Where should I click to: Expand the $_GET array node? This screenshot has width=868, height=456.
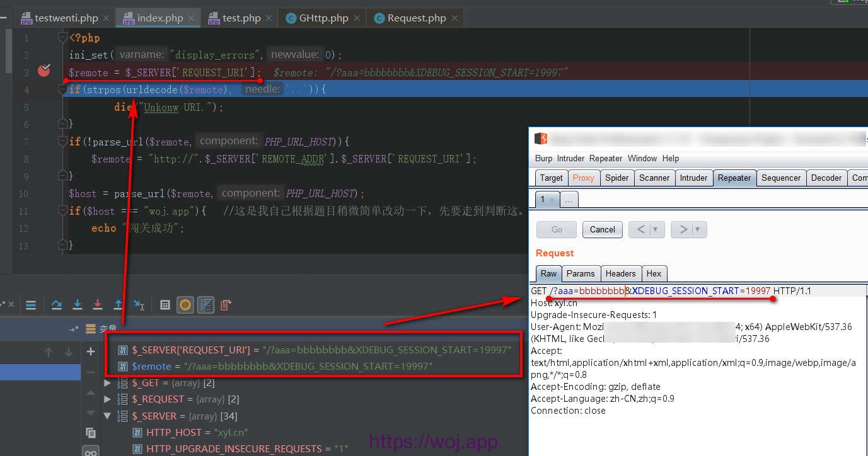(108, 383)
